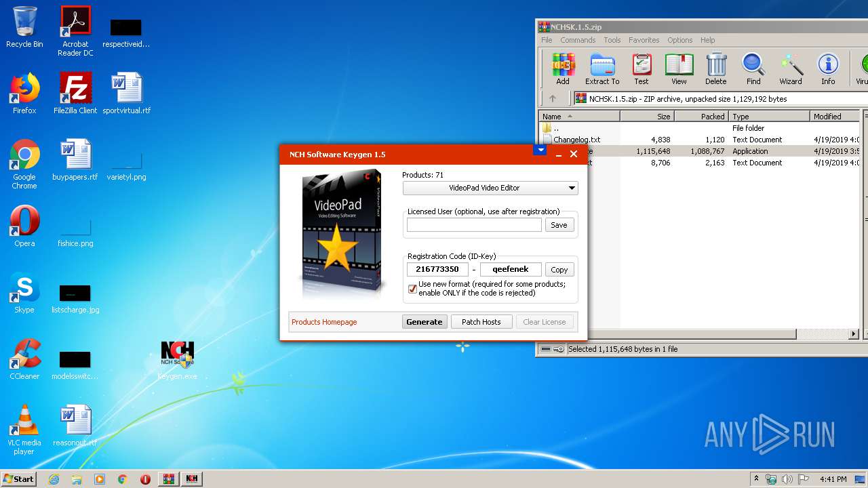This screenshot has width=868, height=488.
Task: Select VLC media player desktop icon
Action: [24, 430]
